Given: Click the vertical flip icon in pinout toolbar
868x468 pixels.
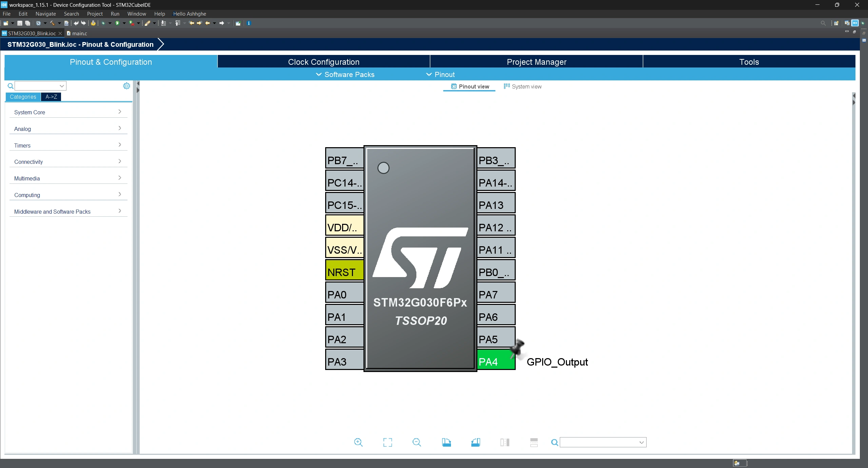Looking at the screenshot, I should click(505, 442).
